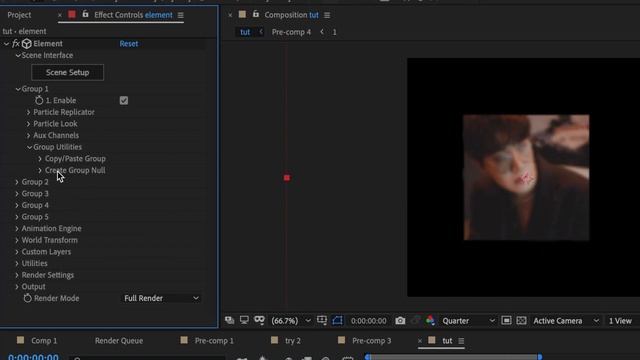Uncheck the 1. Enable checkbox
The height and width of the screenshot is (360, 640).
click(124, 100)
